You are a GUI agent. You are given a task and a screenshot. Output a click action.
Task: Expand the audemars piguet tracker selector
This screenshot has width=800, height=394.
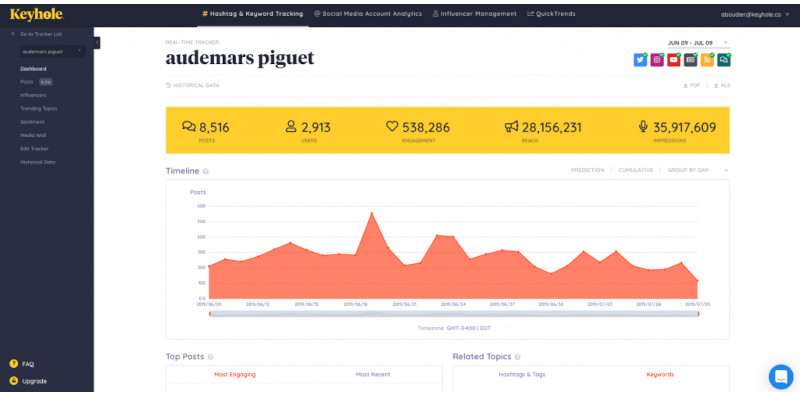coord(52,52)
